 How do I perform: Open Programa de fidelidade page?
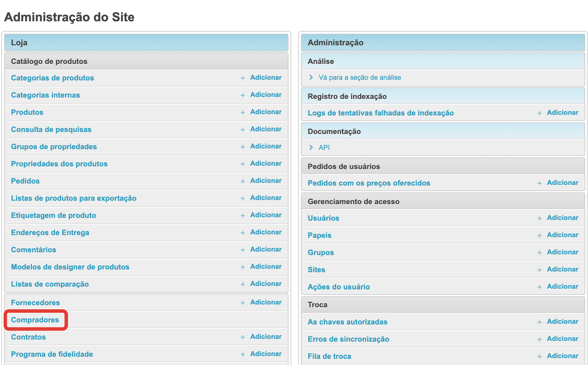(52, 354)
